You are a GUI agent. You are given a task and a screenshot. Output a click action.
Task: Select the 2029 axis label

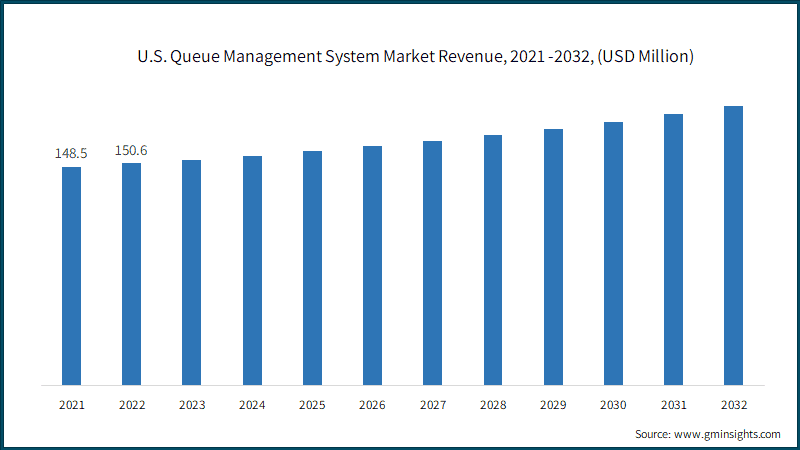pos(553,405)
